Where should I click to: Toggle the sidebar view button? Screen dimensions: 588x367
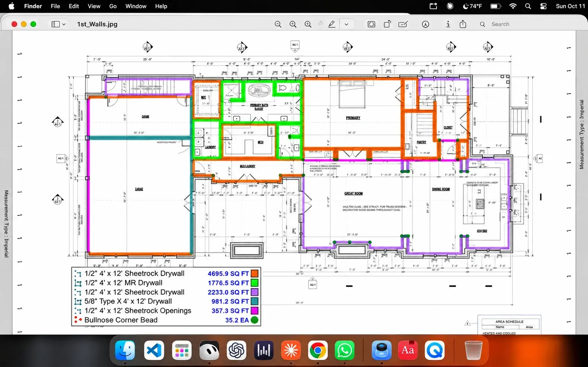56,24
